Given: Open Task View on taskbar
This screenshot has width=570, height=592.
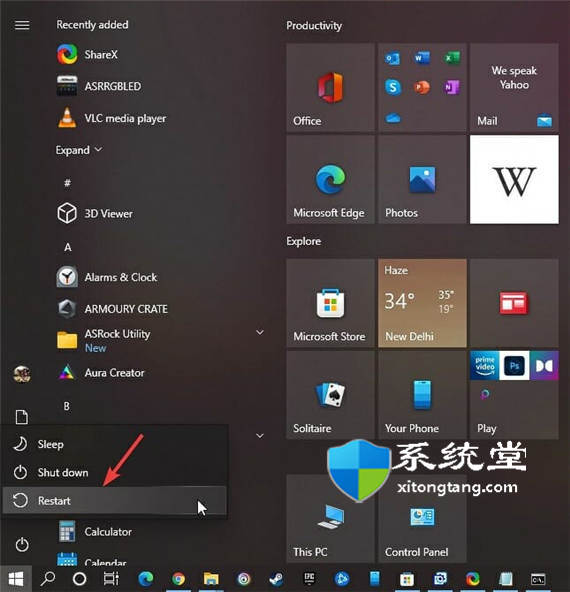Looking at the screenshot, I should click(111, 578).
